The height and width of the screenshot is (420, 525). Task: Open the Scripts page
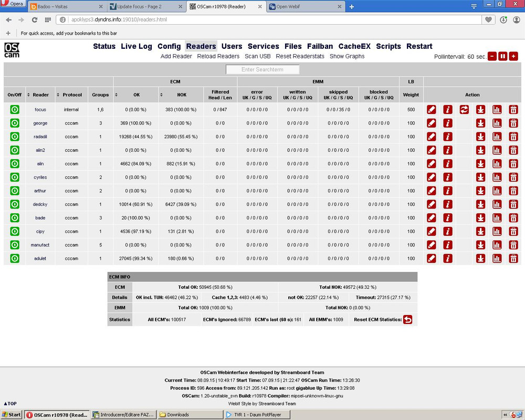388,46
